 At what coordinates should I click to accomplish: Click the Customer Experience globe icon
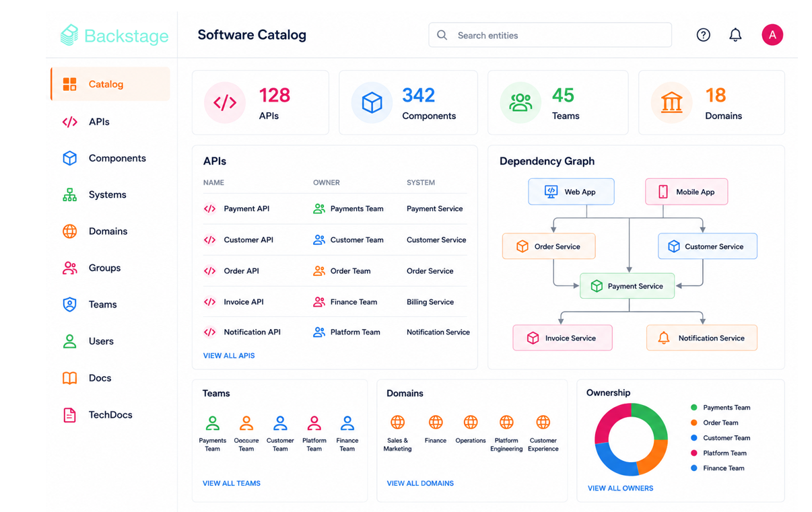point(543,422)
